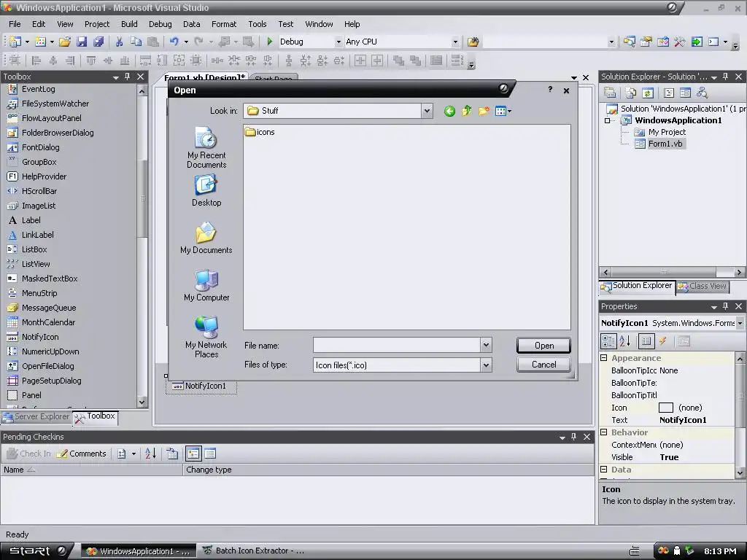Expand the Files of type dropdown
The width and height of the screenshot is (747, 560).
[486, 365]
